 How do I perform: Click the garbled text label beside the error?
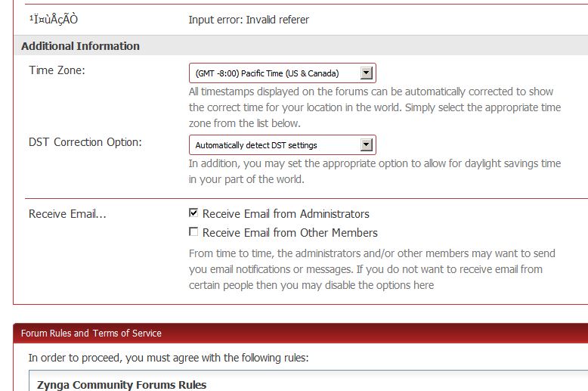pos(53,19)
